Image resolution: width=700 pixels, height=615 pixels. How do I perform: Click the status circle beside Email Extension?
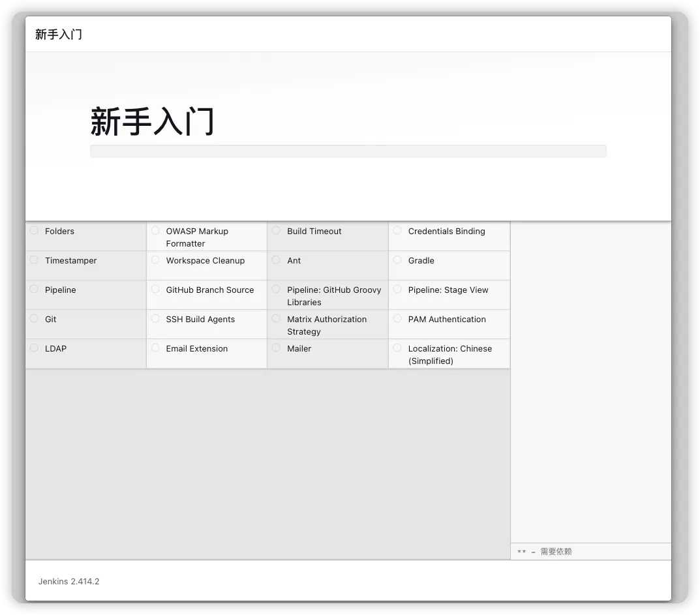(155, 348)
